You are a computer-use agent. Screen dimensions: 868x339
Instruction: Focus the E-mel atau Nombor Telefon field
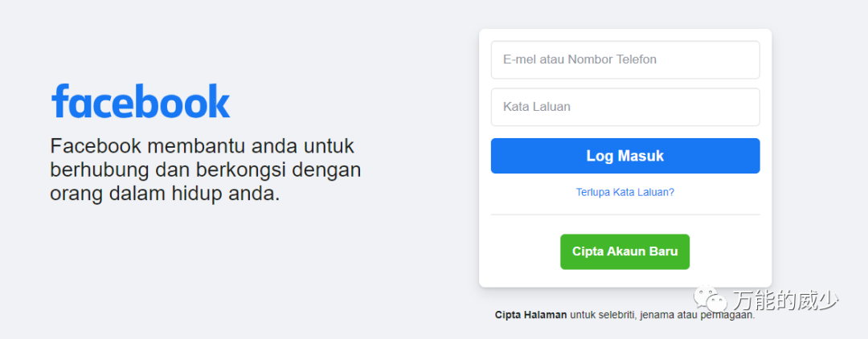pos(625,59)
